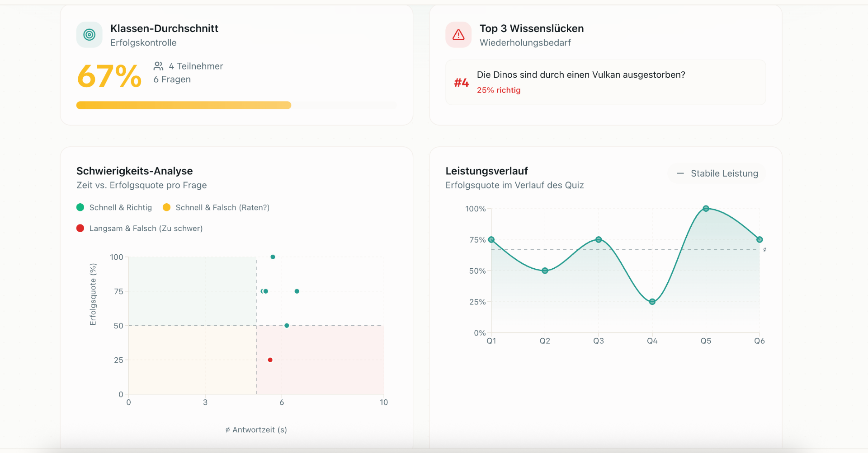Click the red scatter point at 25% success
The height and width of the screenshot is (453, 868).
(270, 360)
